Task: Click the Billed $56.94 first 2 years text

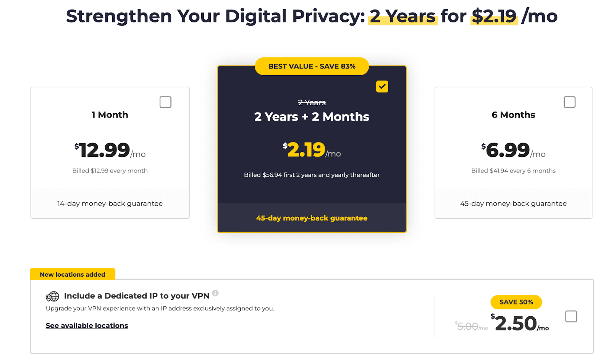Action: (x=312, y=175)
